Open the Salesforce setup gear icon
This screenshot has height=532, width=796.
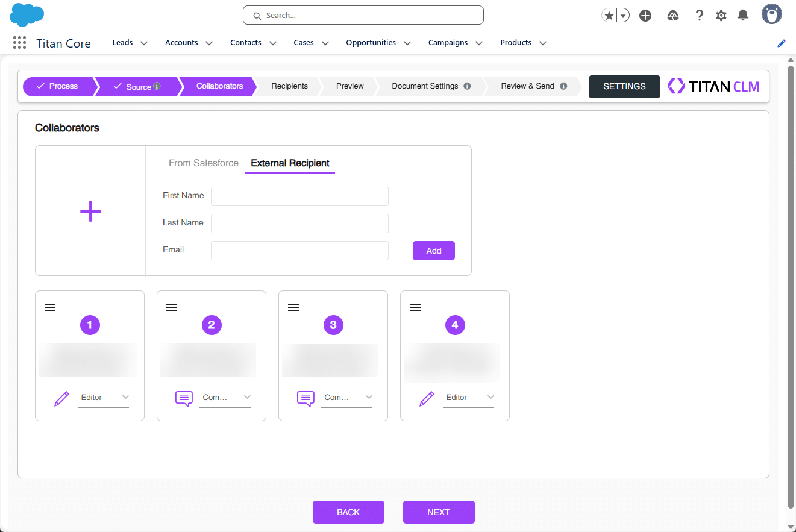tap(721, 15)
